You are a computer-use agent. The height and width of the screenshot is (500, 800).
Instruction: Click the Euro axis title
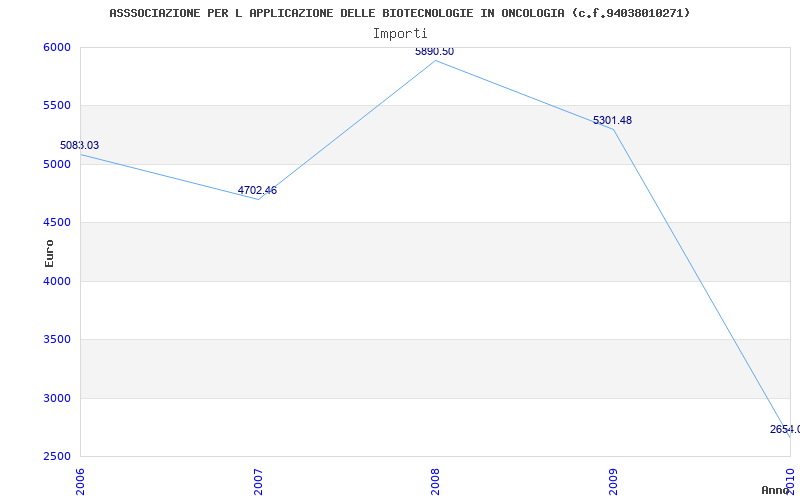click(x=49, y=254)
